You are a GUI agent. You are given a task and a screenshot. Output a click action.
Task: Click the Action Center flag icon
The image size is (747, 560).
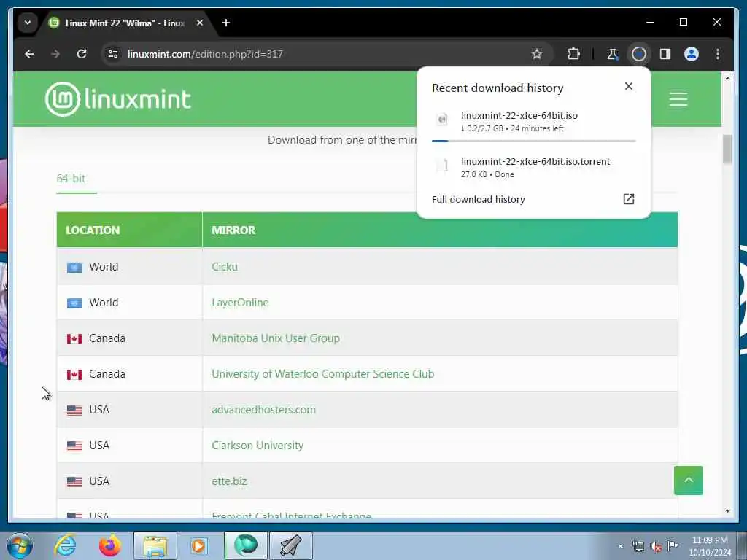click(673, 546)
